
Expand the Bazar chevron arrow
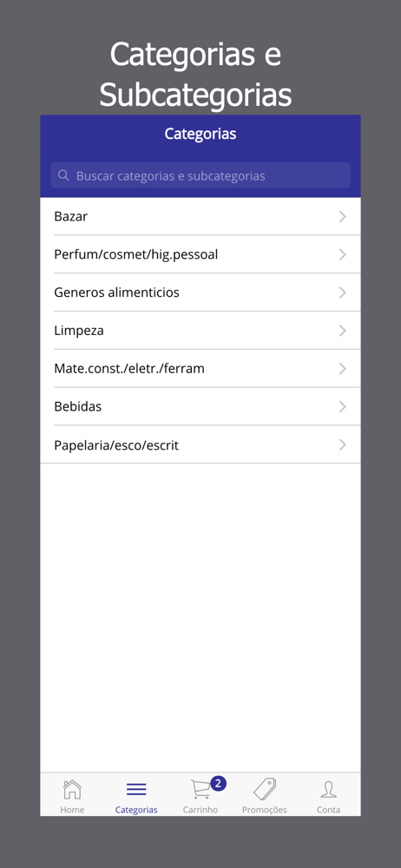[x=343, y=216]
